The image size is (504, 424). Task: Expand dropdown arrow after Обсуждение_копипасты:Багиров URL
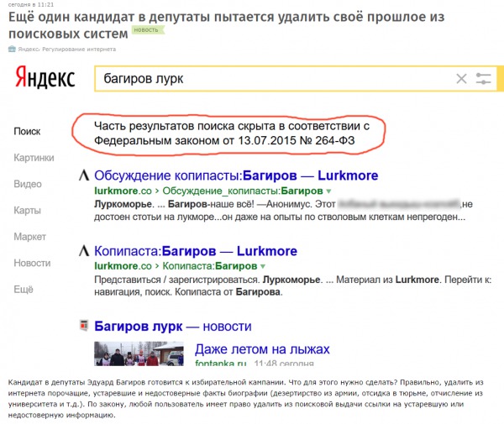(328, 191)
